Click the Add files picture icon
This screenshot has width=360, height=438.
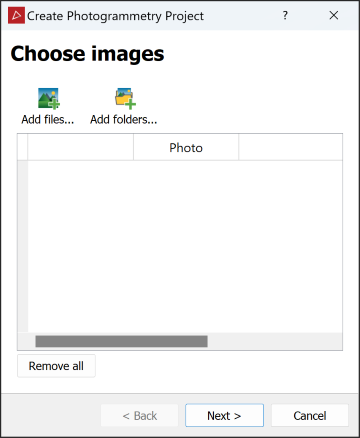click(48, 98)
